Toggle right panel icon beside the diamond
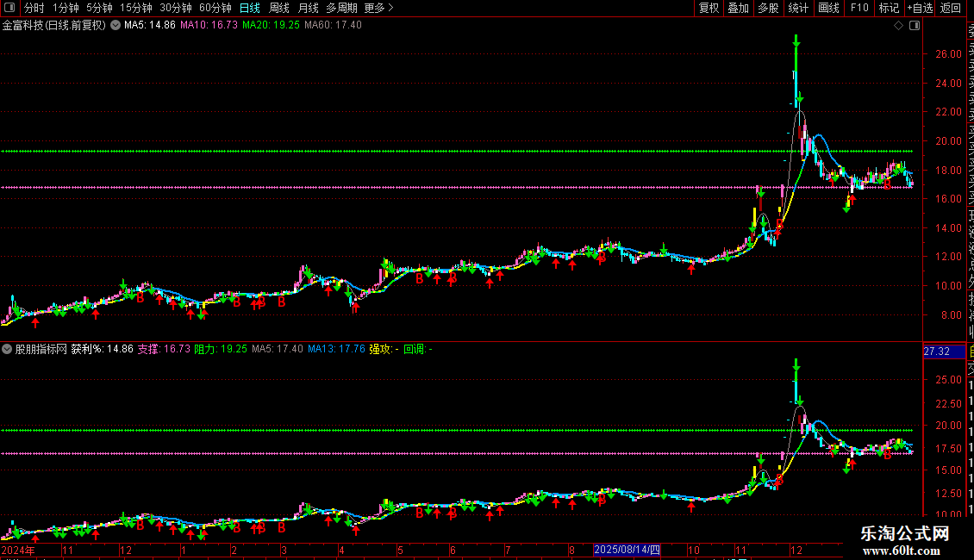Viewport: 974px width, 560px height. click(x=915, y=26)
